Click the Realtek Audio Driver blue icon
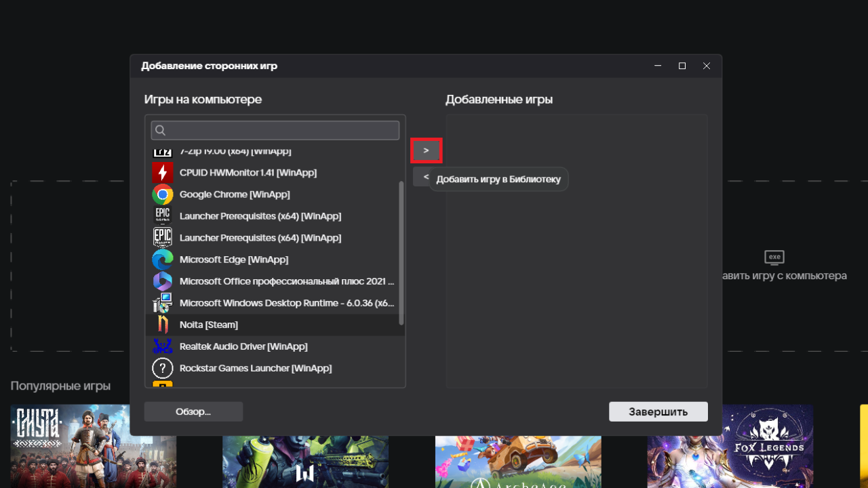The image size is (868, 488). point(163,346)
